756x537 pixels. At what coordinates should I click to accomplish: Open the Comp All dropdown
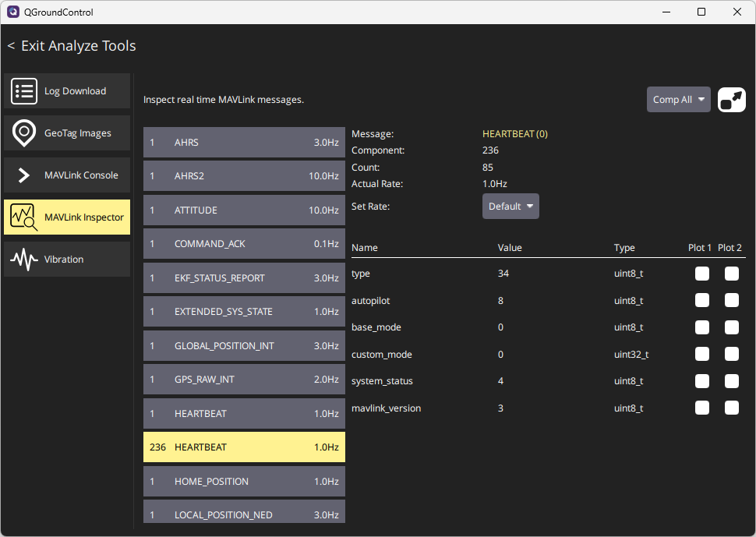678,100
